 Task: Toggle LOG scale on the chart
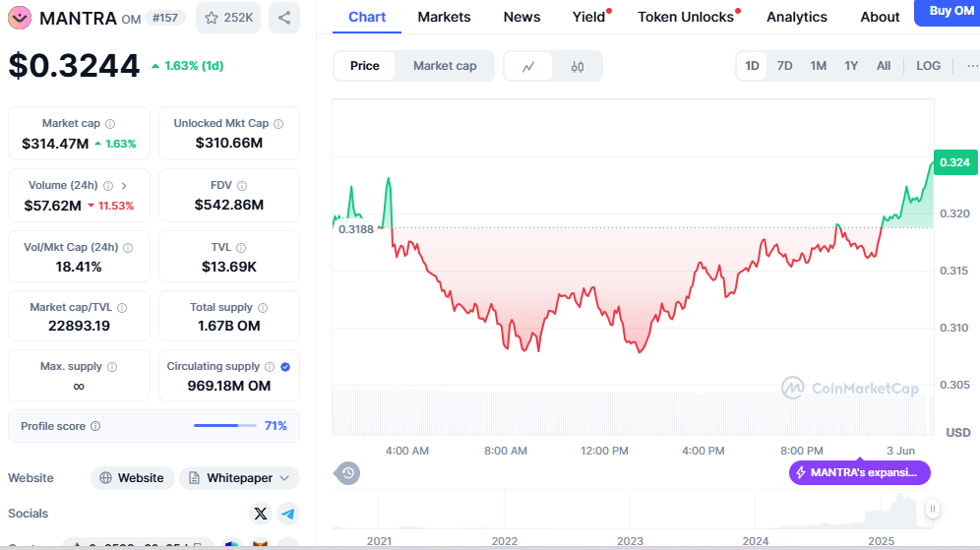(928, 66)
